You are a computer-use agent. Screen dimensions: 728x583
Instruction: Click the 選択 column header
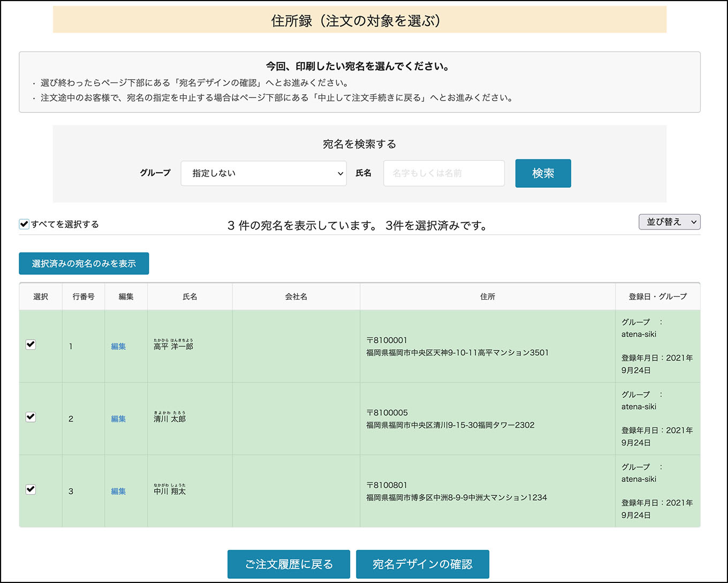(x=41, y=296)
